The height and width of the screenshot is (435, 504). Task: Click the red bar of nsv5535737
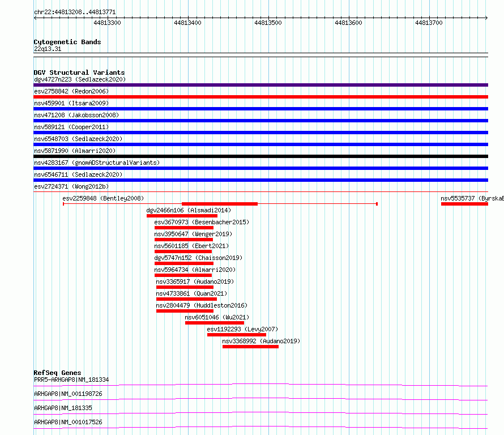click(x=464, y=204)
